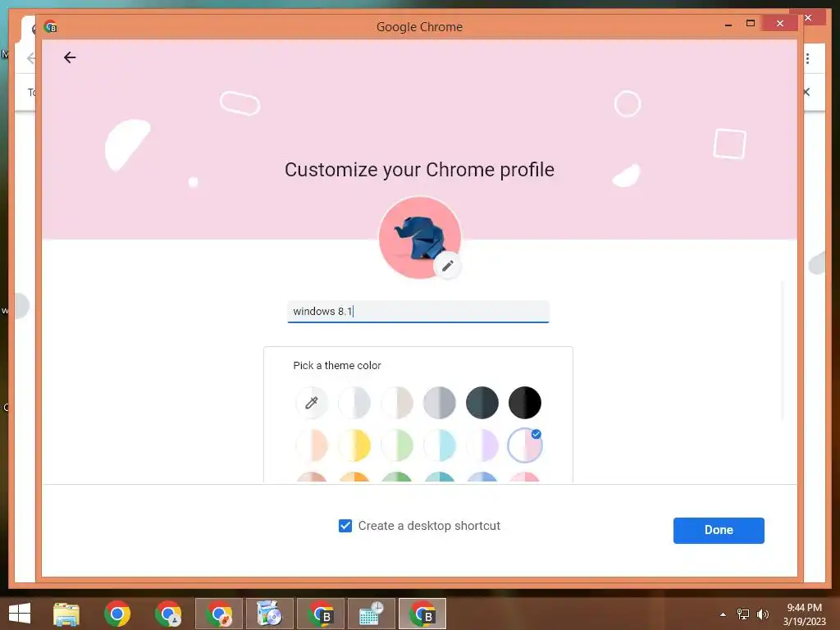Switch to Chrome with orange badge taskbar icon
This screenshot has height=630, width=840.
click(219, 614)
